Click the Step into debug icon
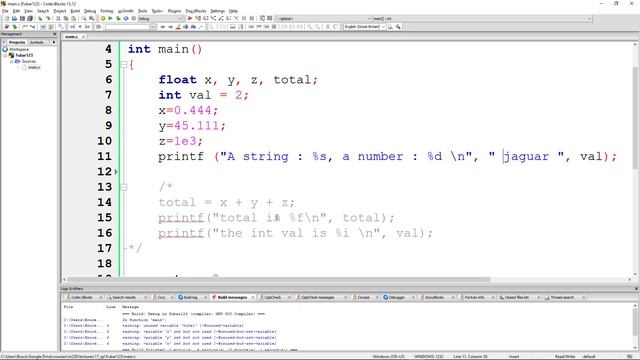640x360 pixels. (213, 18)
